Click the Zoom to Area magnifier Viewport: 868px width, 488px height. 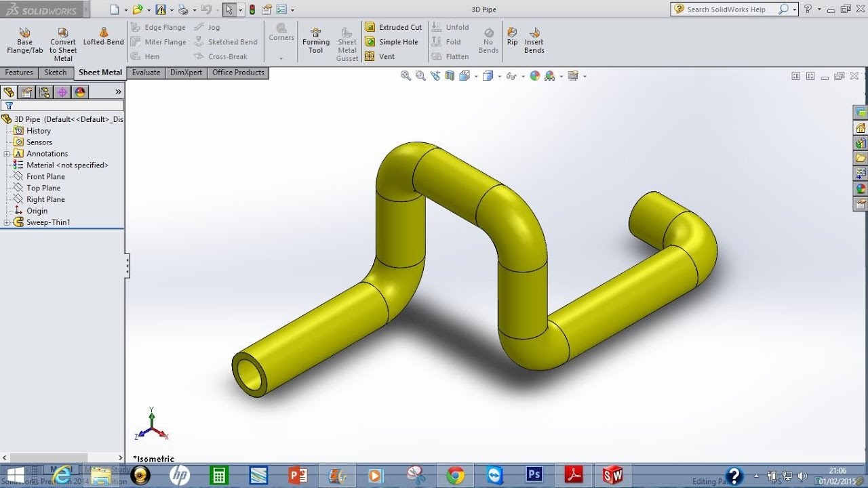pos(420,76)
